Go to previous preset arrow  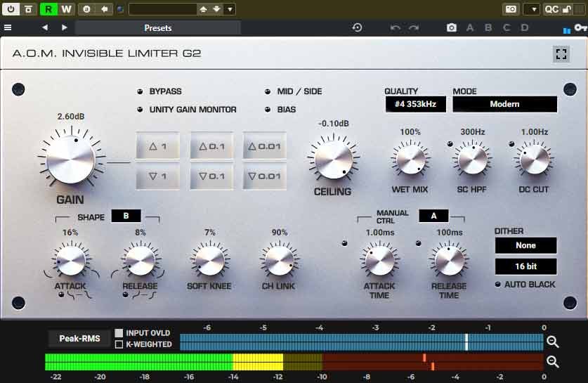[x=45, y=27]
